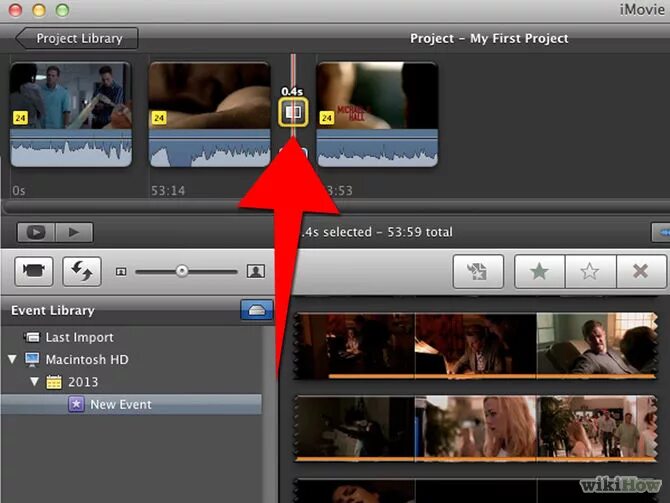Viewport: 670px width, 503px height.
Task: Click the 24 badge on the third clip
Action: click(326, 118)
